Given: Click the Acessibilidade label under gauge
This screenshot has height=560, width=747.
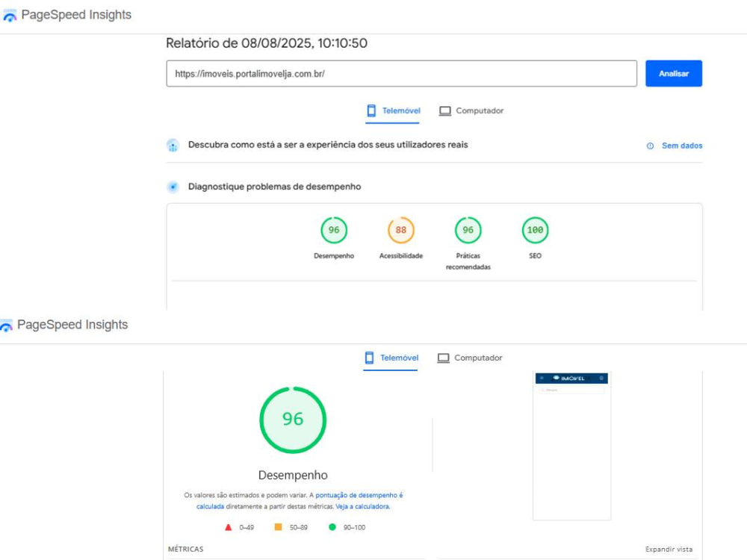Looking at the screenshot, I should point(400,255).
